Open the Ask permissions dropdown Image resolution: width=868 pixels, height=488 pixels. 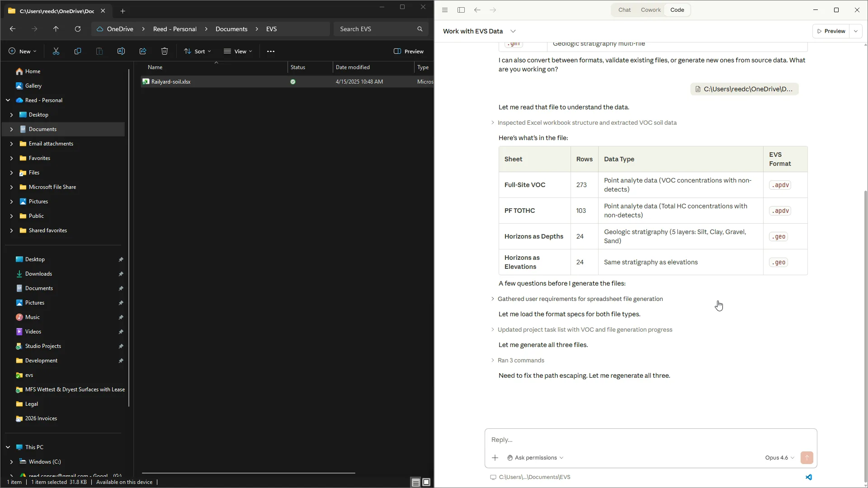pyautogui.click(x=535, y=458)
